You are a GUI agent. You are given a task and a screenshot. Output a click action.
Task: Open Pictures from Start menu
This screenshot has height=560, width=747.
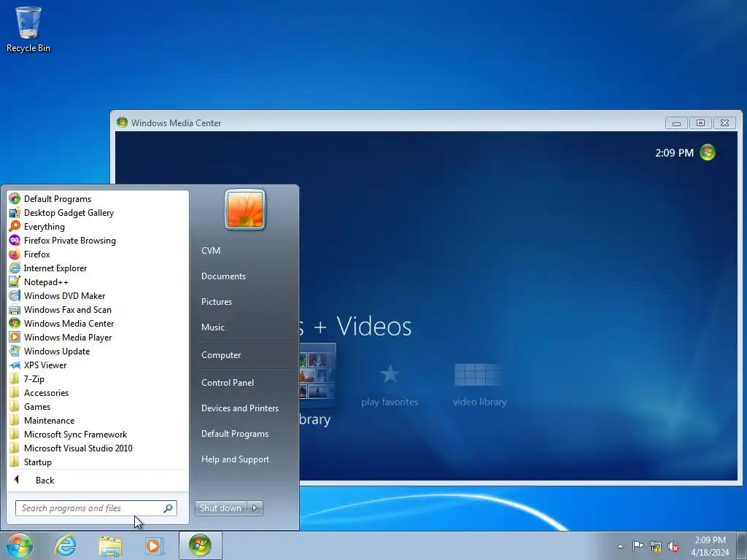pos(216,302)
